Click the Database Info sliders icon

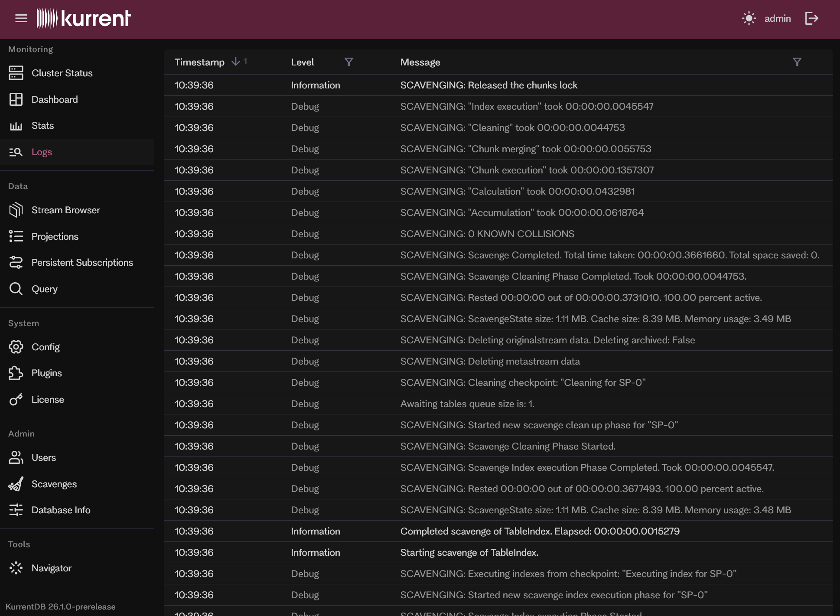click(16, 510)
